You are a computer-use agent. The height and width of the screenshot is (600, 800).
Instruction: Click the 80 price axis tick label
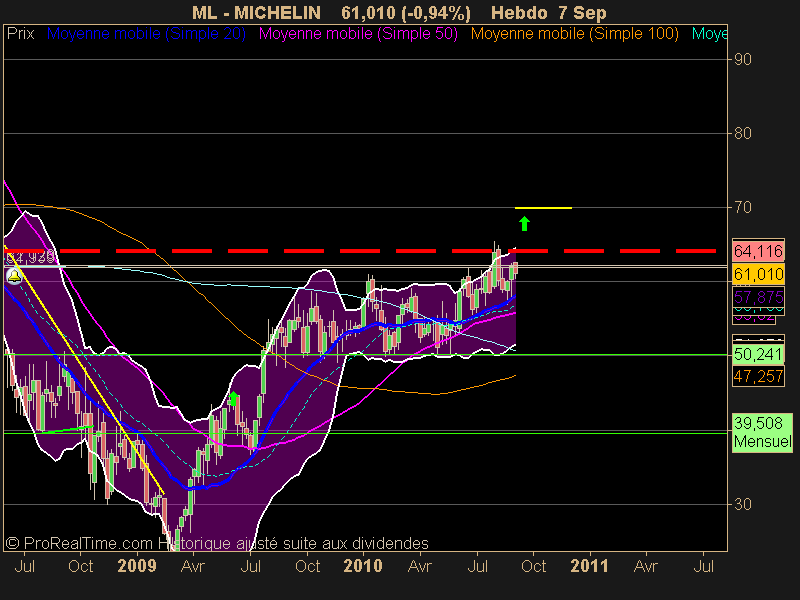tap(743, 134)
